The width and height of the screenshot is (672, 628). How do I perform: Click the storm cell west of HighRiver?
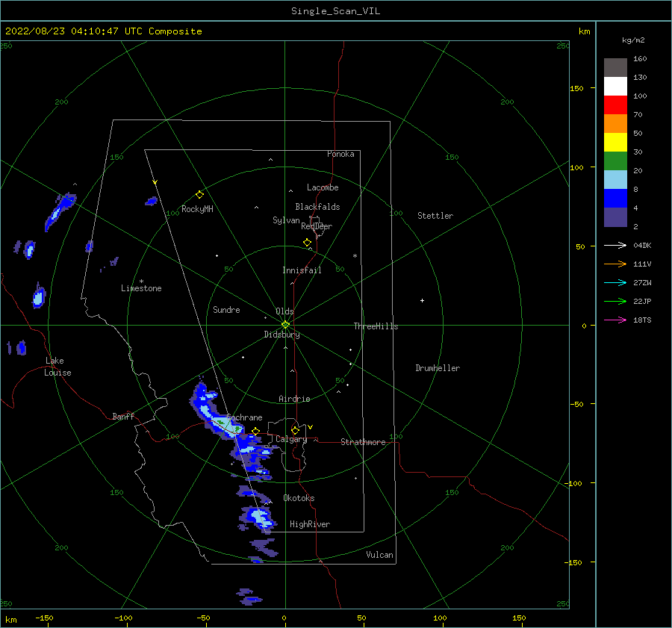(x=258, y=519)
